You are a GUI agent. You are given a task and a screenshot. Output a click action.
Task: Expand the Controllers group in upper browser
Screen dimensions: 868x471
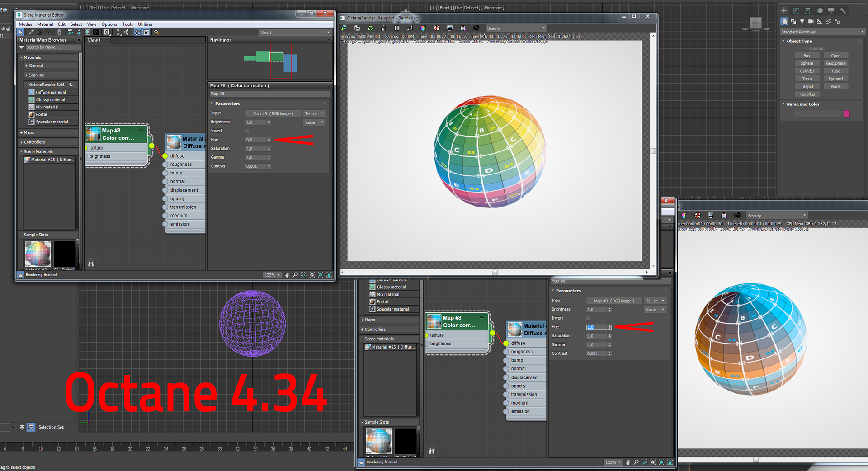pyautogui.click(x=48, y=142)
